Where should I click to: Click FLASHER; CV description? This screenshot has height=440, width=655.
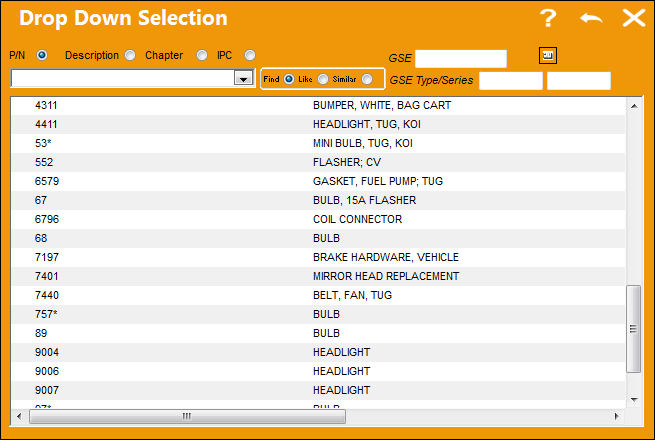pos(347,163)
